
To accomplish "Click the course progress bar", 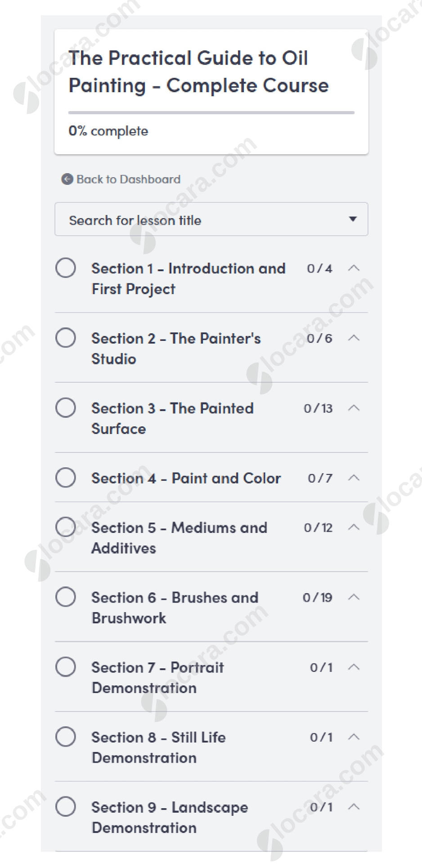I will tap(211, 112).
